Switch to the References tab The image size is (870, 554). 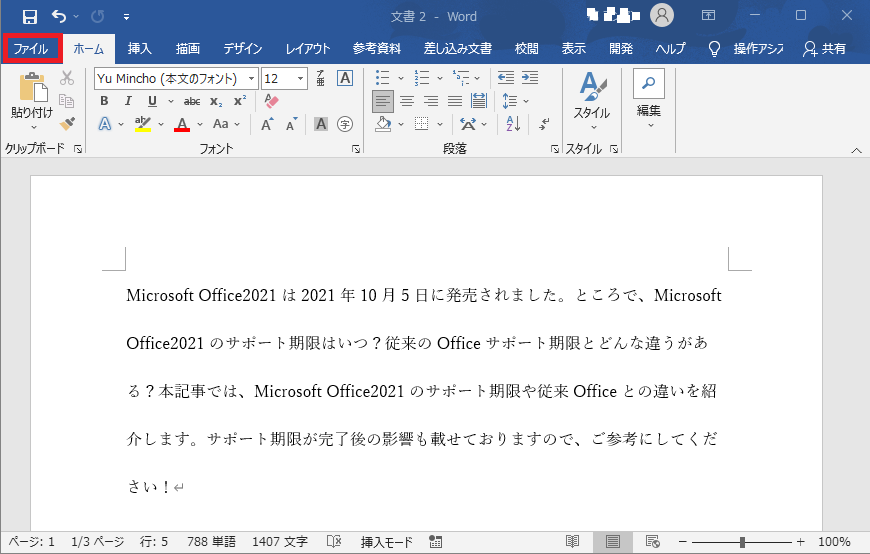coord(377,49)
